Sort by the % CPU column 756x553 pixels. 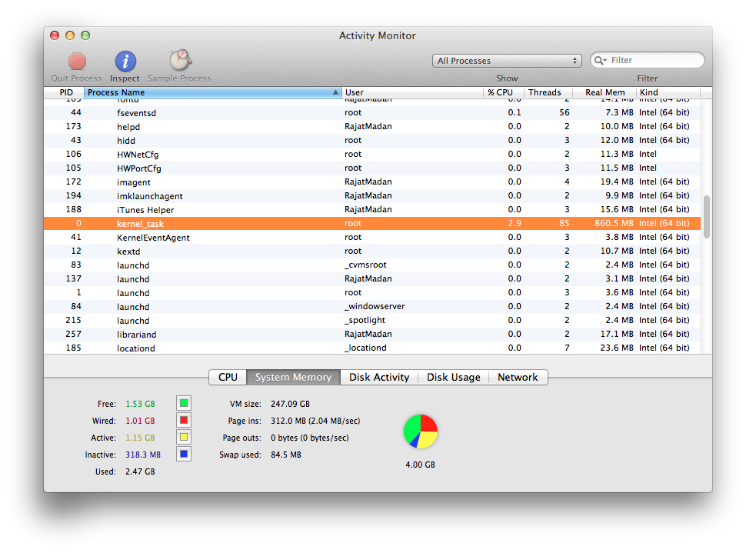(x=503, y=92)
